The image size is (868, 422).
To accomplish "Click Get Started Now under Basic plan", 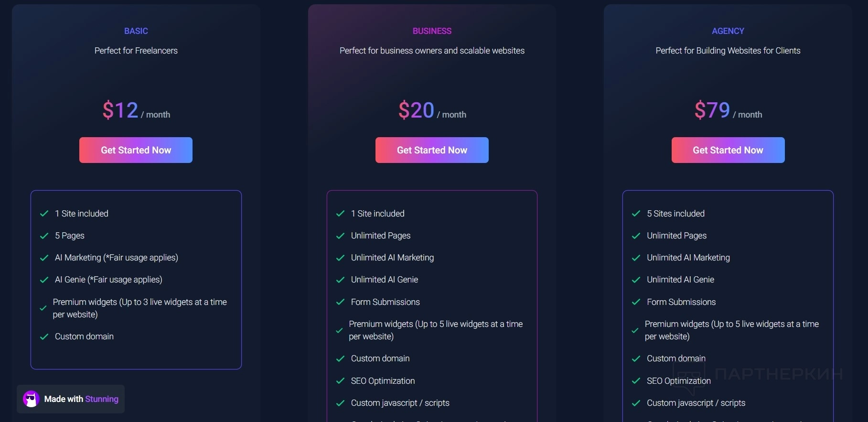I will [136, 150].
